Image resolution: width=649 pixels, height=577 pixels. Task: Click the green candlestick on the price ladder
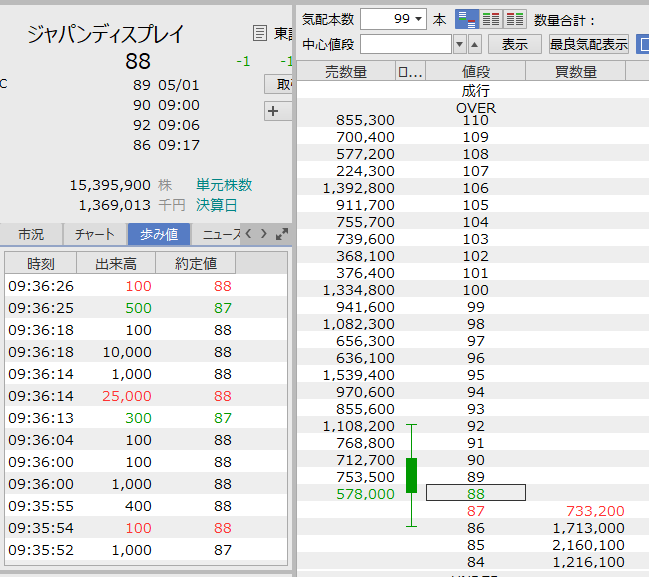click(411, 475)
